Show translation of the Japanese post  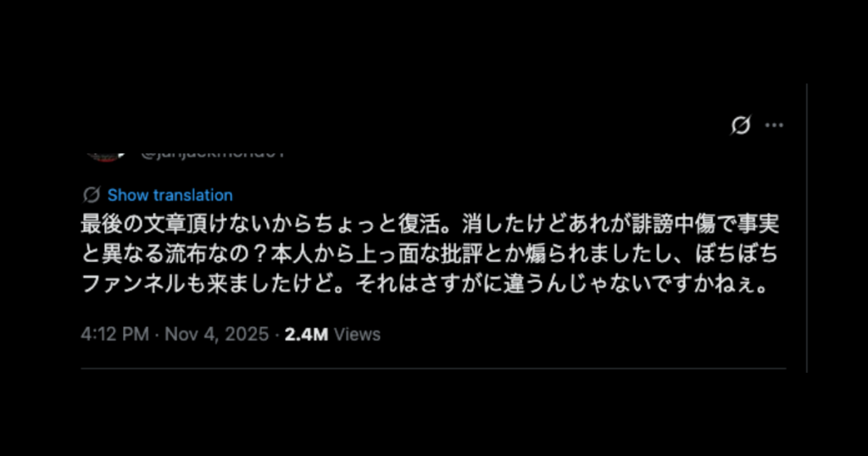tap(170, 195)
